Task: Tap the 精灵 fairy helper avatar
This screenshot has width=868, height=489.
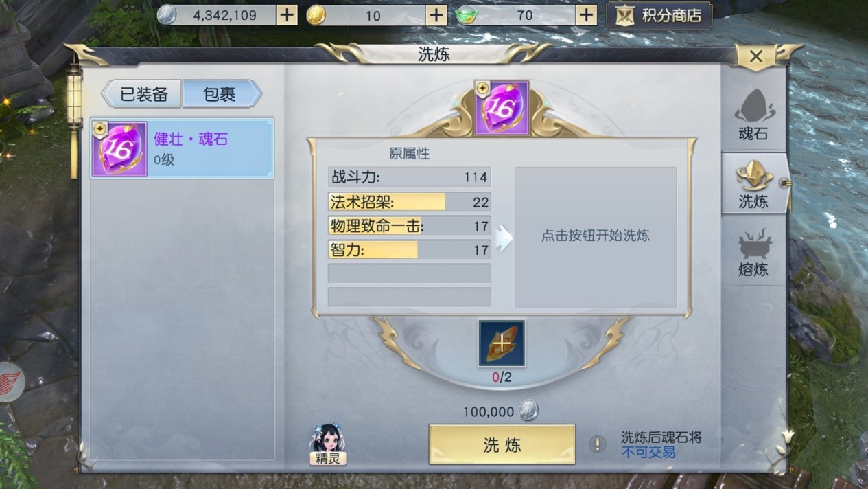Action: pos(327,444)
